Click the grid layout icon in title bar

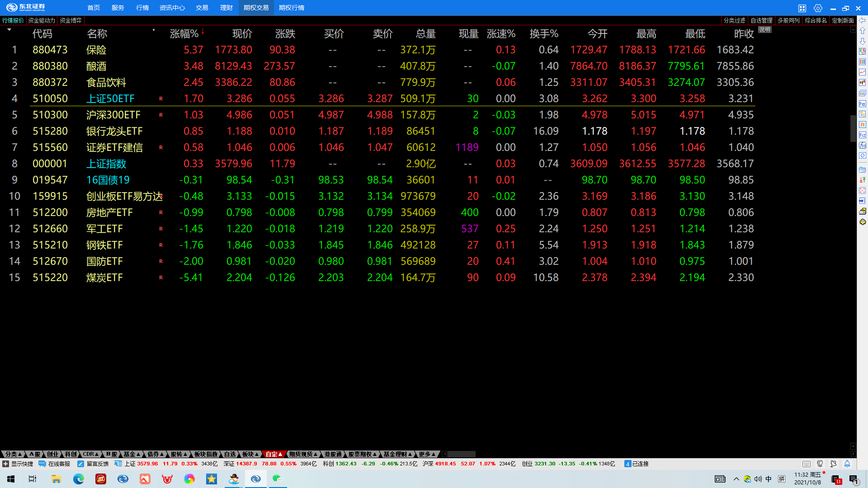coord(802,8)
